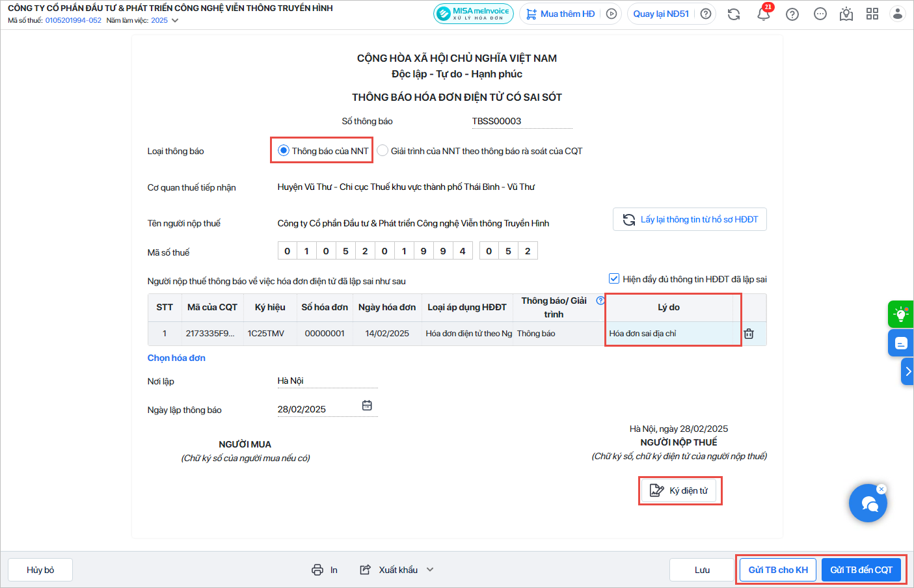Open the apps grid icon
The image size is (914, 588).
click(x=872, y=14)
